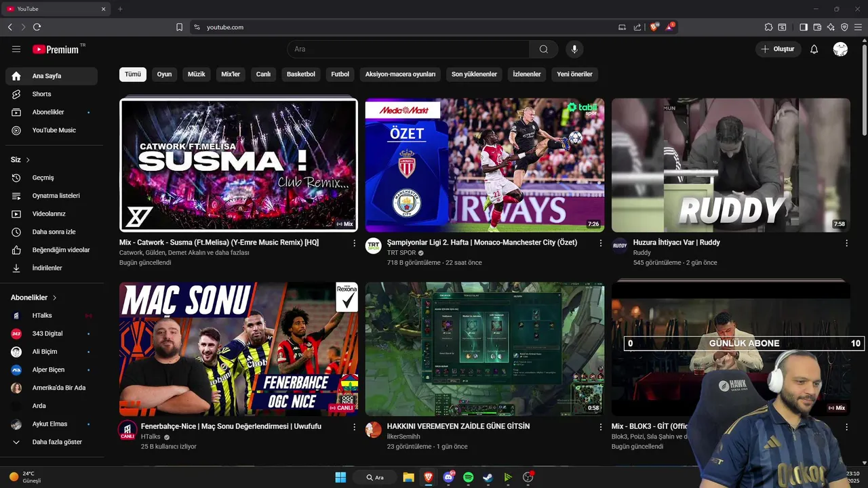Open Amerika'da Bir Ada subscription
Image resolution: width=868 pixels, height=488 pixels.
52,388
